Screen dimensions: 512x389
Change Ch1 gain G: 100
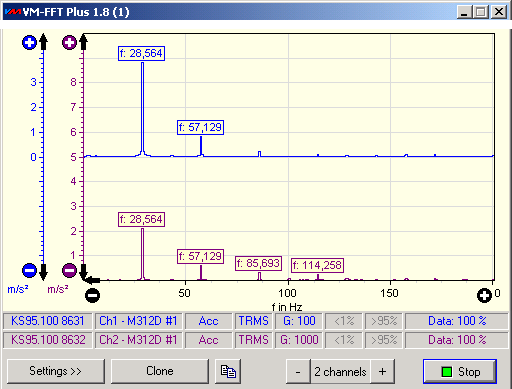[299, 321]
